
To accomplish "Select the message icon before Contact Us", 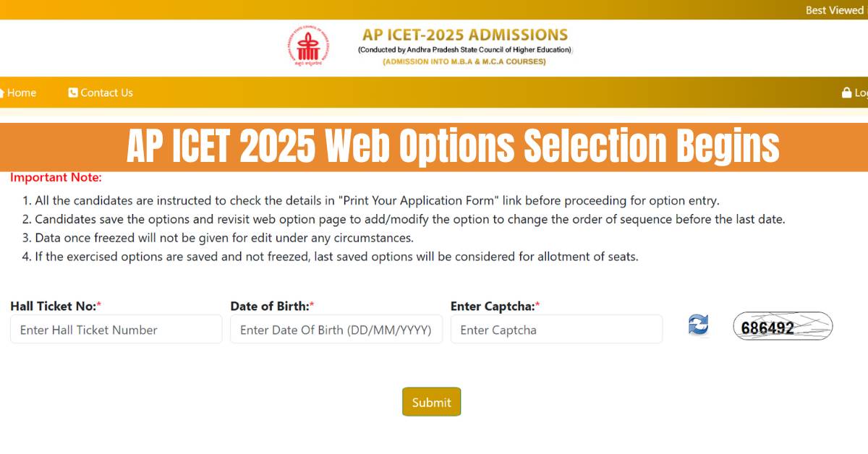I will 72,93.
